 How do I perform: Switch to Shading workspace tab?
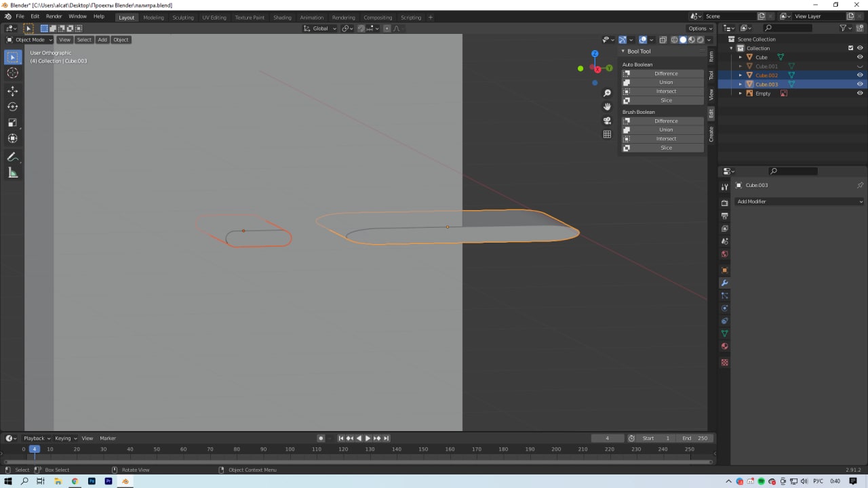coord(282,17)
